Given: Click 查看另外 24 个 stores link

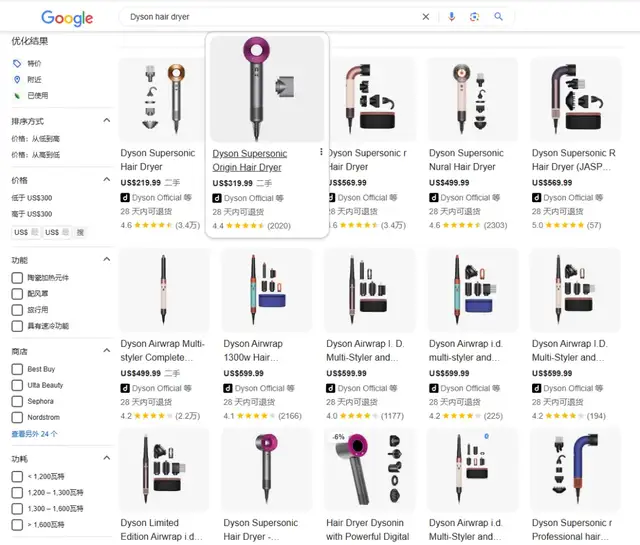Looking at the screenshot, I should (x=34, y=434).
